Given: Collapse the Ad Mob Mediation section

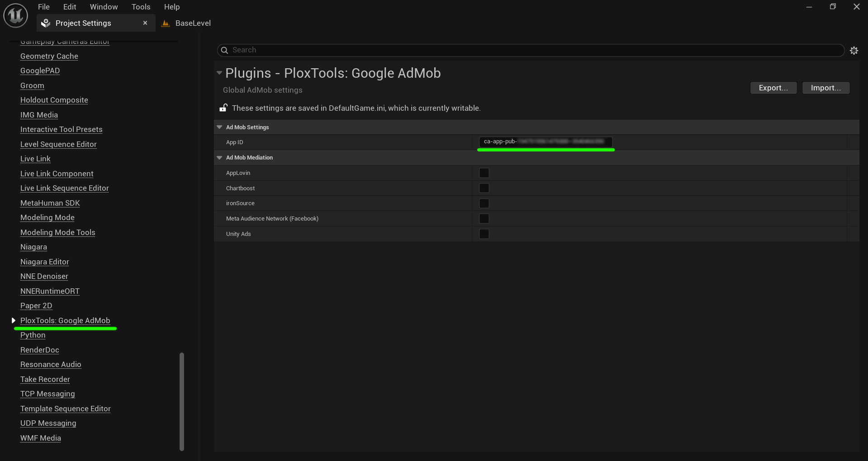Looking at the screenshot, I should (219, 158).
